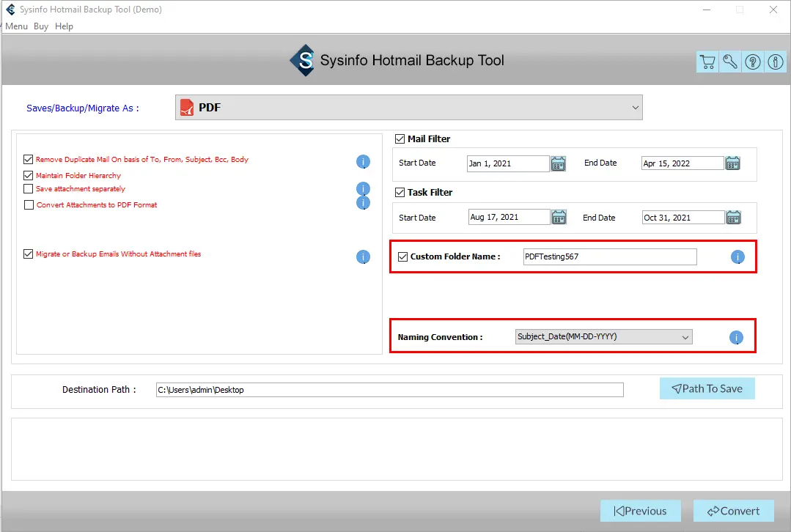Open the Menu menu
The height and width of the screenshot is (532, 791).
tap(16, 26)
